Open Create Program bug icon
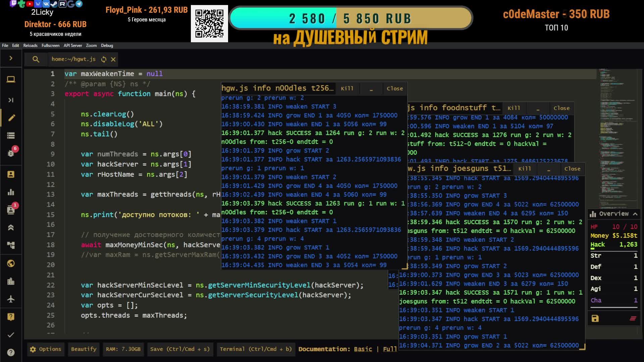 [11, 153]
